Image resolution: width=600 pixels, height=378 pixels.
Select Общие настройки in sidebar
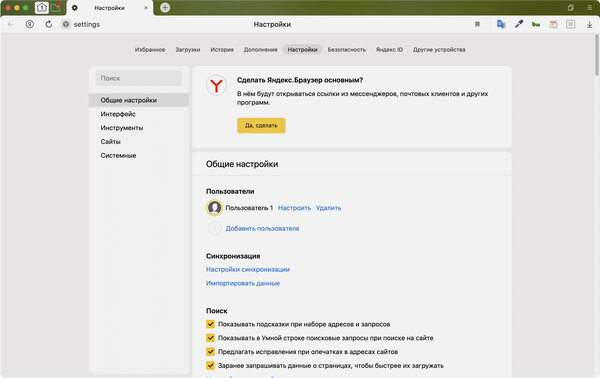point(139,100)
